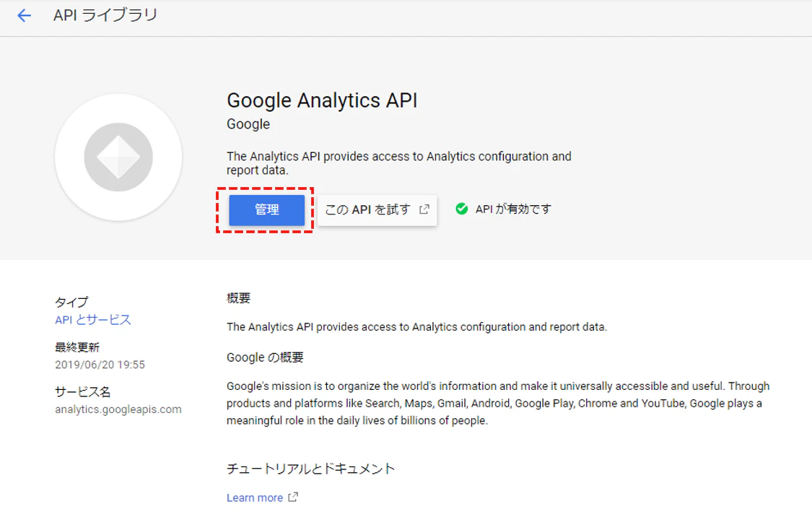The image size is (812, 517).
Task: Click the Google の概要 heading
Action: (265, 357)
